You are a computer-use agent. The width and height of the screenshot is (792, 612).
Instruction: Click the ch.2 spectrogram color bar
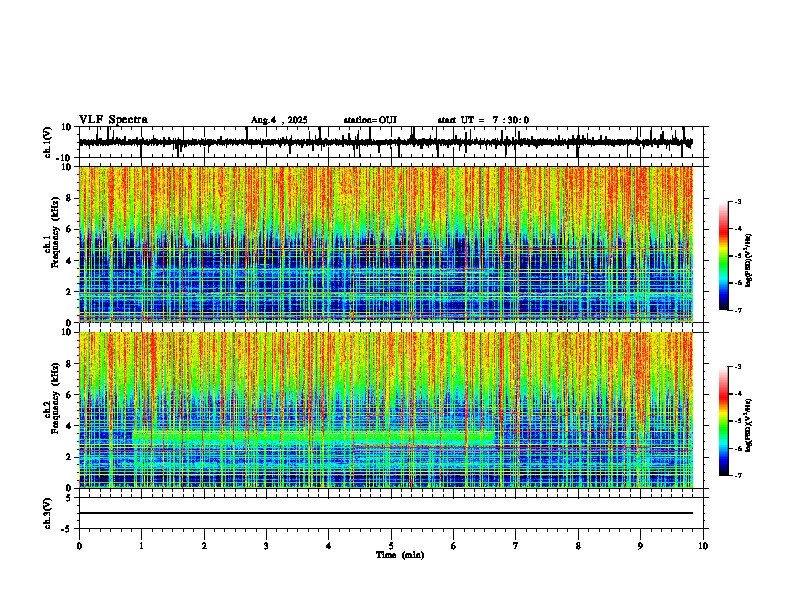(724, 421)
